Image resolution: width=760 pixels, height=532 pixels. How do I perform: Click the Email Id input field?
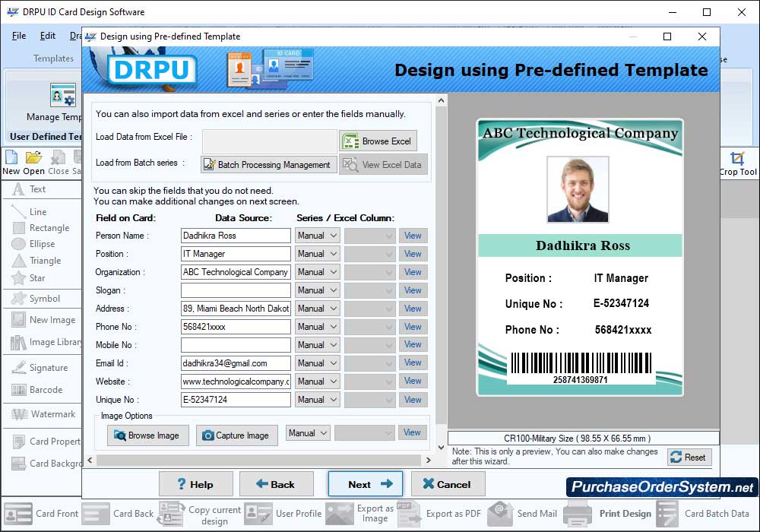click(x=236, y=363)
